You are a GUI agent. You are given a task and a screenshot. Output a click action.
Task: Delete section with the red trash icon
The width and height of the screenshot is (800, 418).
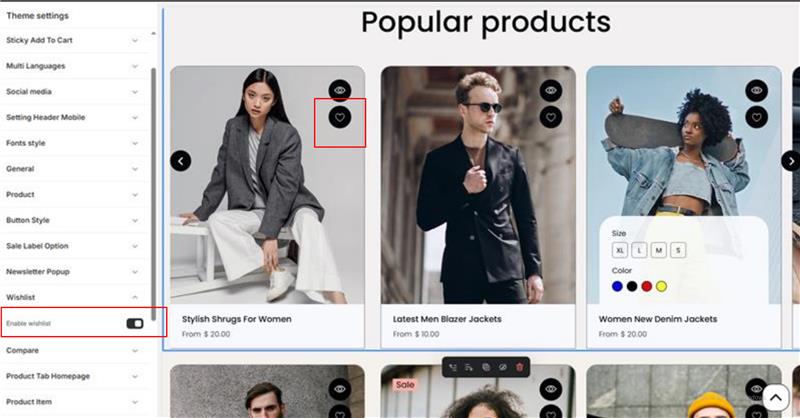pos(519,367)
